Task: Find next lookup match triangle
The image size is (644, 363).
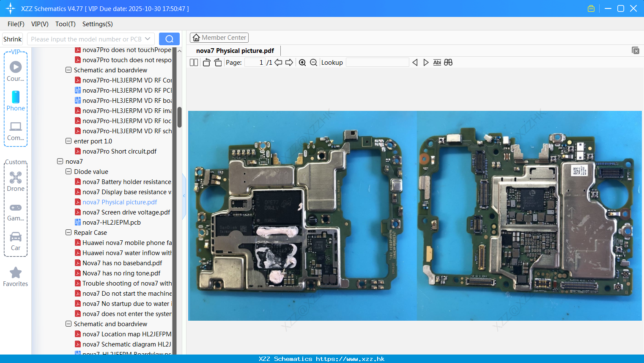Action: (426, 63)
